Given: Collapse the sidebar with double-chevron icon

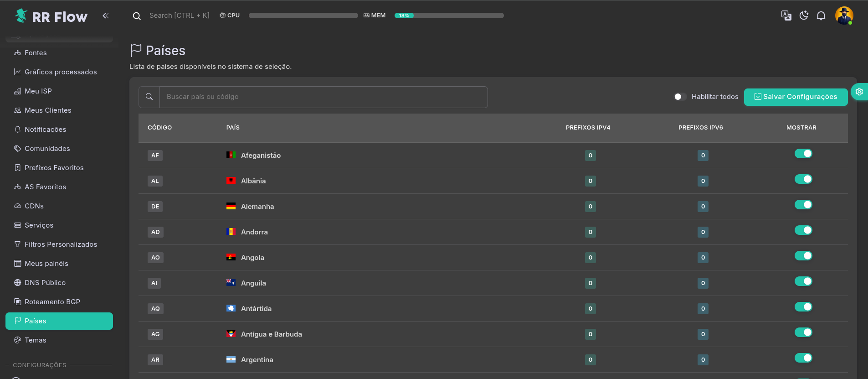Looking at the screenshot, I should tap(106, 16).
